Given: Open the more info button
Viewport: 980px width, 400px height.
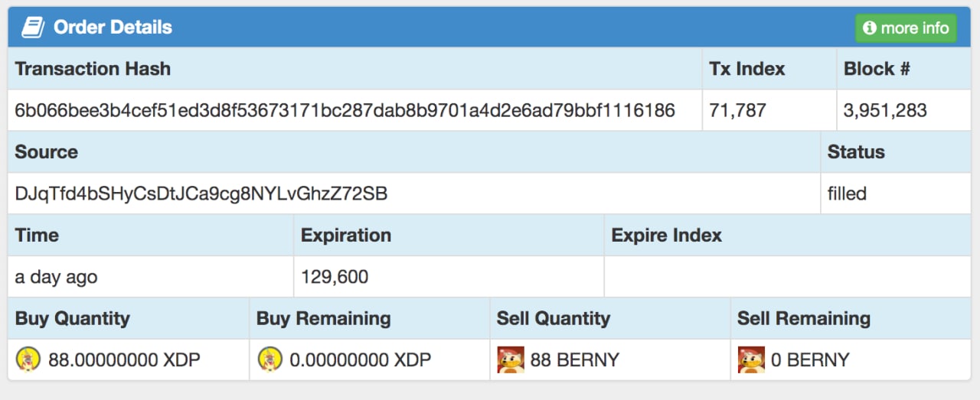Looking at the screenshot, I should click(x=906, y=28).
